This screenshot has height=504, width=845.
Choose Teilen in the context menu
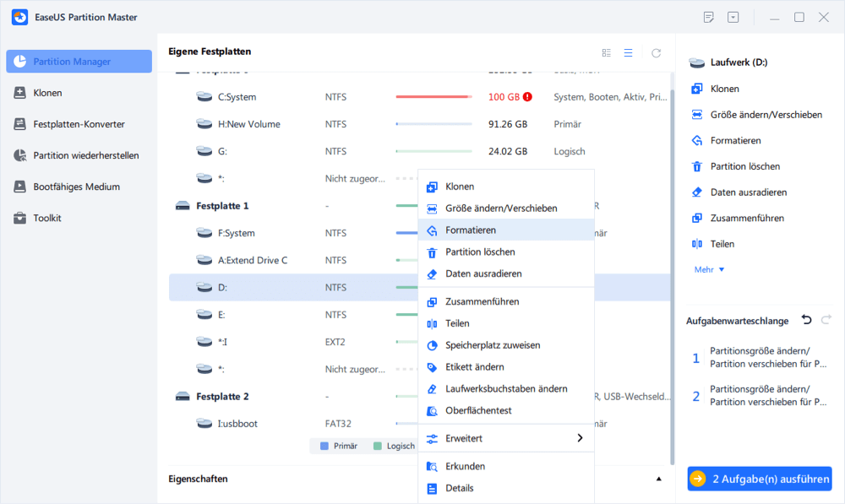pos(506,323)
